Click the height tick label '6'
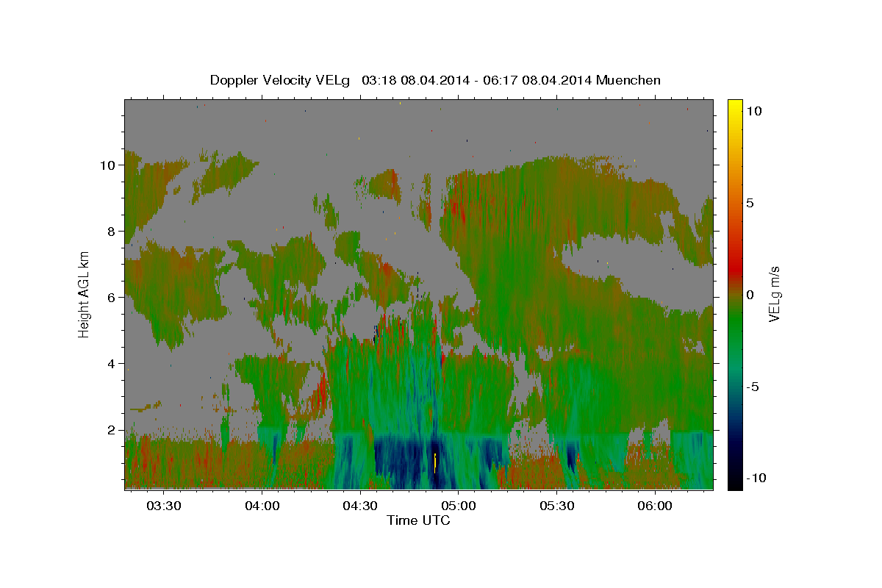 click(x=112, y=298)
